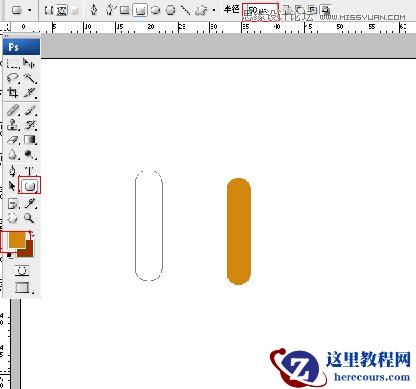The image size is (416, 389).
Task: Select the Gradient tool
Action: point(30,140)
